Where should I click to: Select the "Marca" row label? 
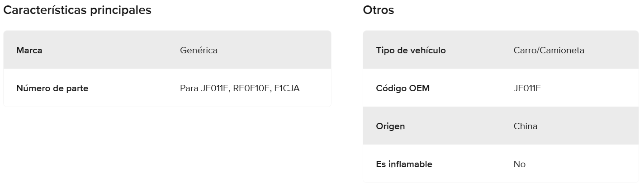[29, 50]
